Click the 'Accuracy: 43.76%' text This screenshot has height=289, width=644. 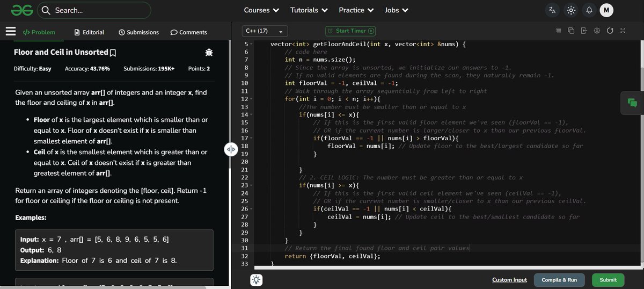(x=87, y=69)
